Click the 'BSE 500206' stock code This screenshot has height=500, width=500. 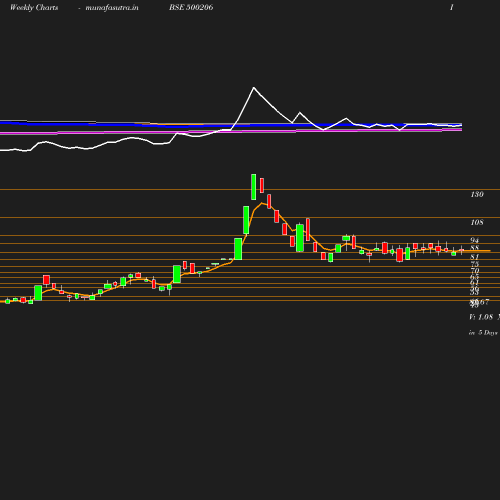coord(191,7)
